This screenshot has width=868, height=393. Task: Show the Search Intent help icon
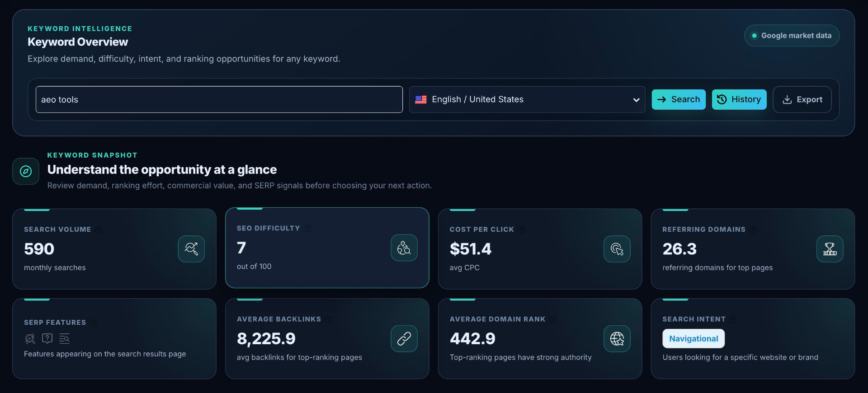[x=733, y=320]
